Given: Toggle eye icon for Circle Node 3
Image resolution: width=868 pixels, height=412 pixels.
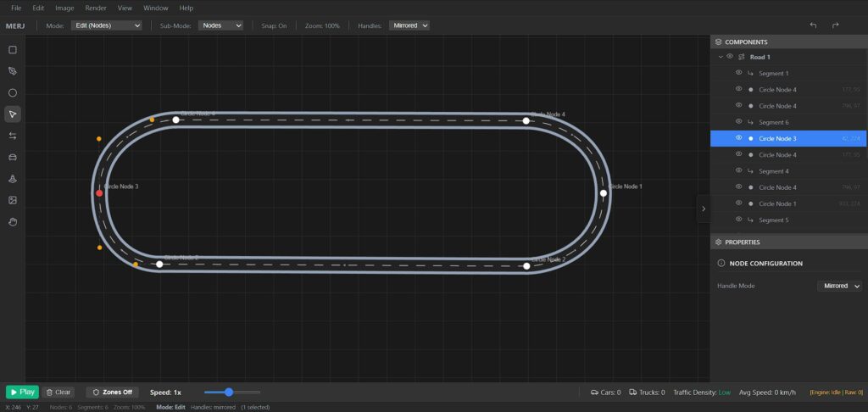Looking at the screenshot, I should (x=738, y=138).
